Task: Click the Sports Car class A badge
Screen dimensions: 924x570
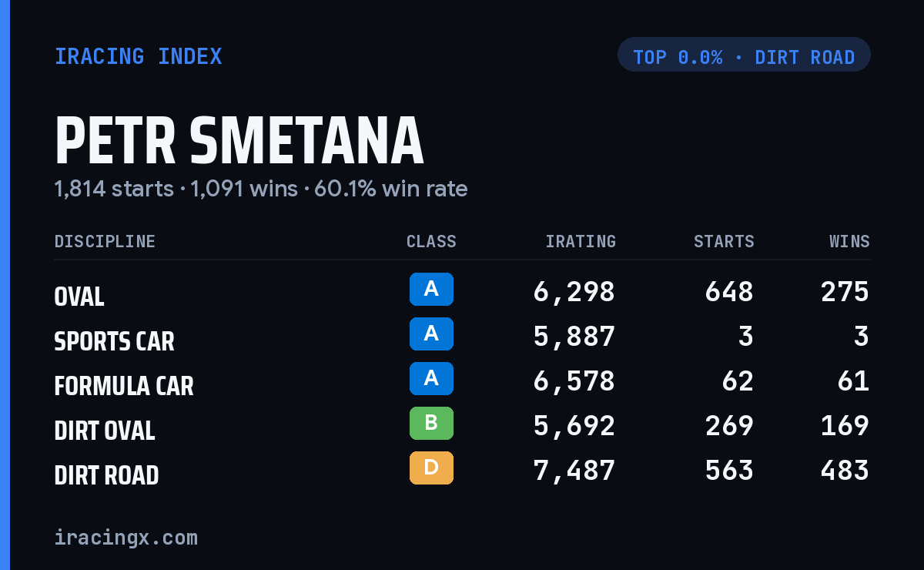Action: (431, 334)
